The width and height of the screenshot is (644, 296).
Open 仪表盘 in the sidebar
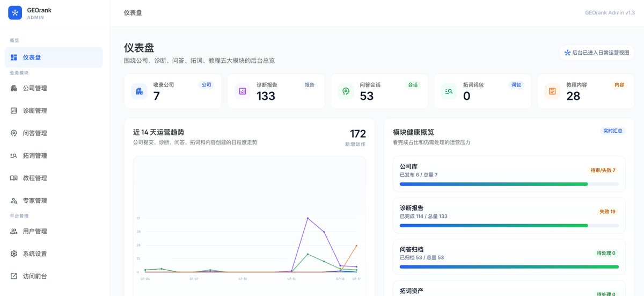tap(54, 57)
